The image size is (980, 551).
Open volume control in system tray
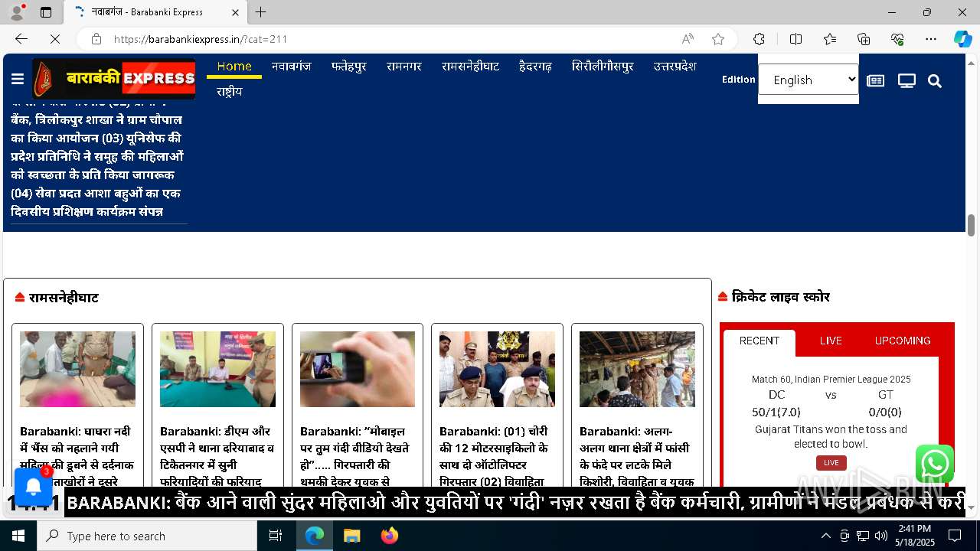point(881,536)
